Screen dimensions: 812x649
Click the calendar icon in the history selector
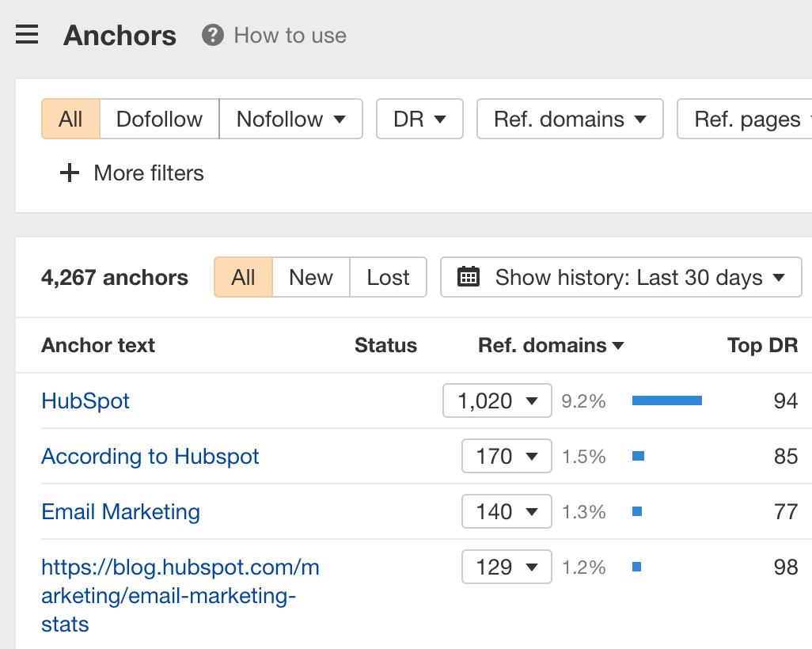click(468, 277)
